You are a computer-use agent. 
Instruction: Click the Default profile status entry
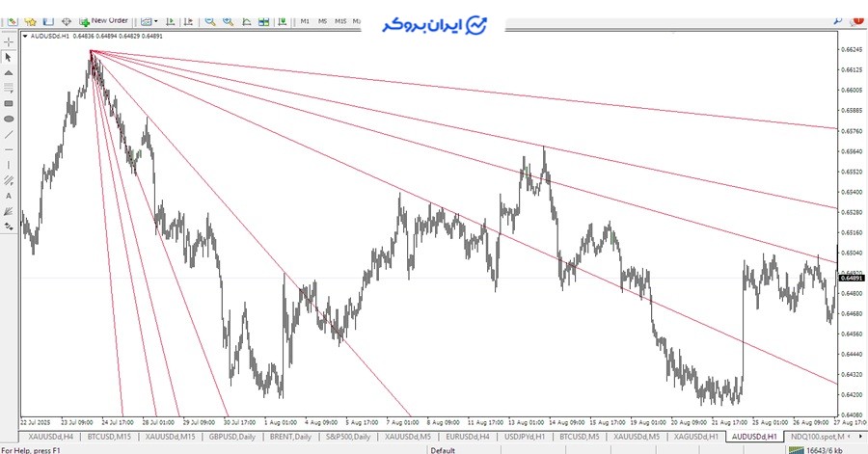[443, 450]
